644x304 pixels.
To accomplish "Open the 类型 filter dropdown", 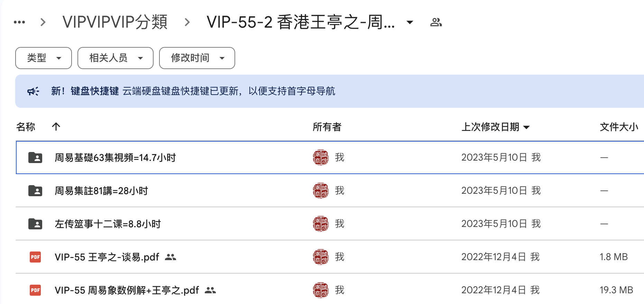I will [x=44, y=58].
